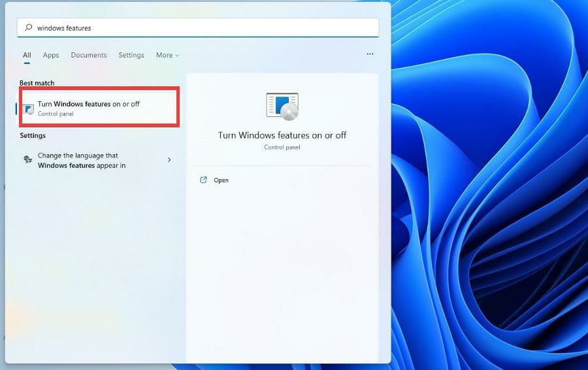588x370 pixels.
Task: Switch to the Apps tab
Action: (50, 55)
